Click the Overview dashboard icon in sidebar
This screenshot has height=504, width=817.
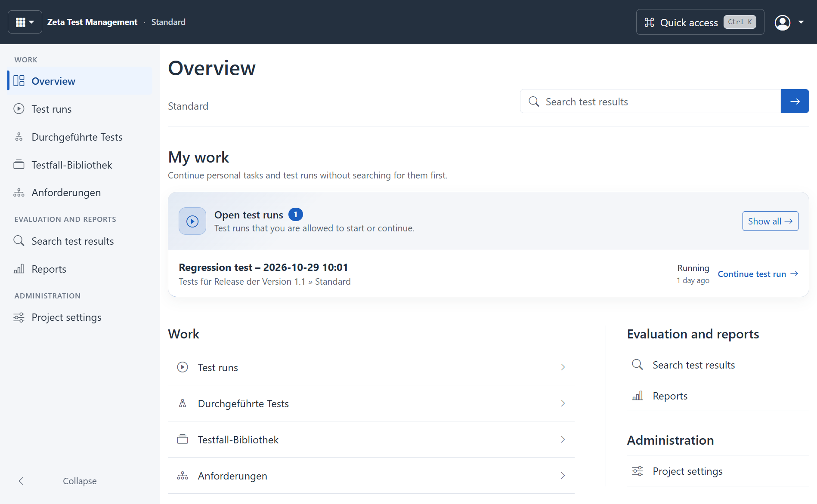(x=19, y=81)
